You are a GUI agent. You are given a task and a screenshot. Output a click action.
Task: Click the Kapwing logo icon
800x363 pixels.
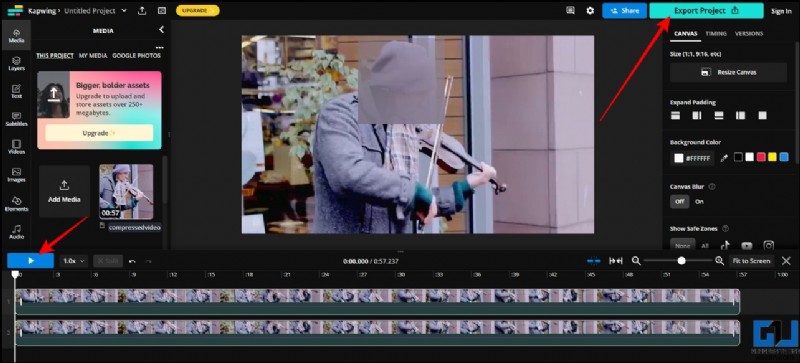click(x=15, y=10)
